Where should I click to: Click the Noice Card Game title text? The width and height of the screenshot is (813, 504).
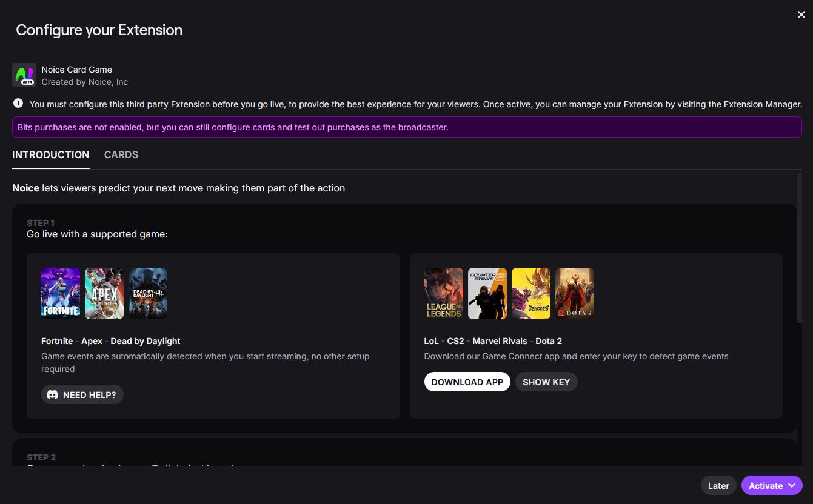coord(76,70)
